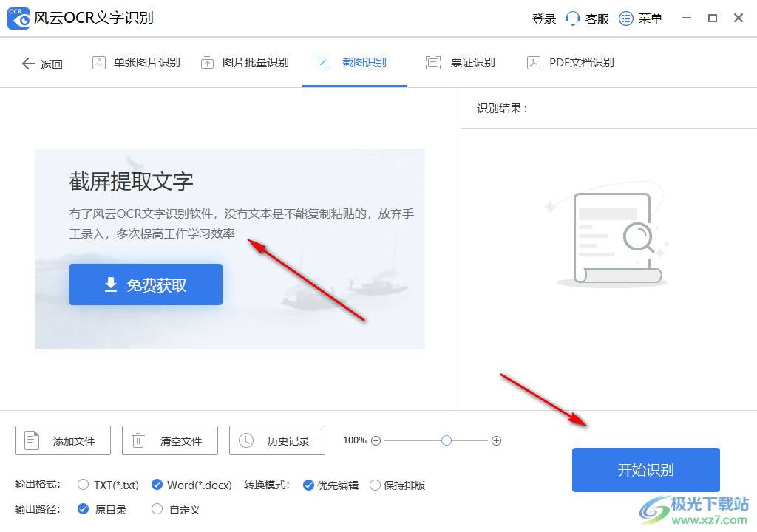Click the file-plus icon in 添加文件
This screenshot has width=757, height=532.
(32, 440)
